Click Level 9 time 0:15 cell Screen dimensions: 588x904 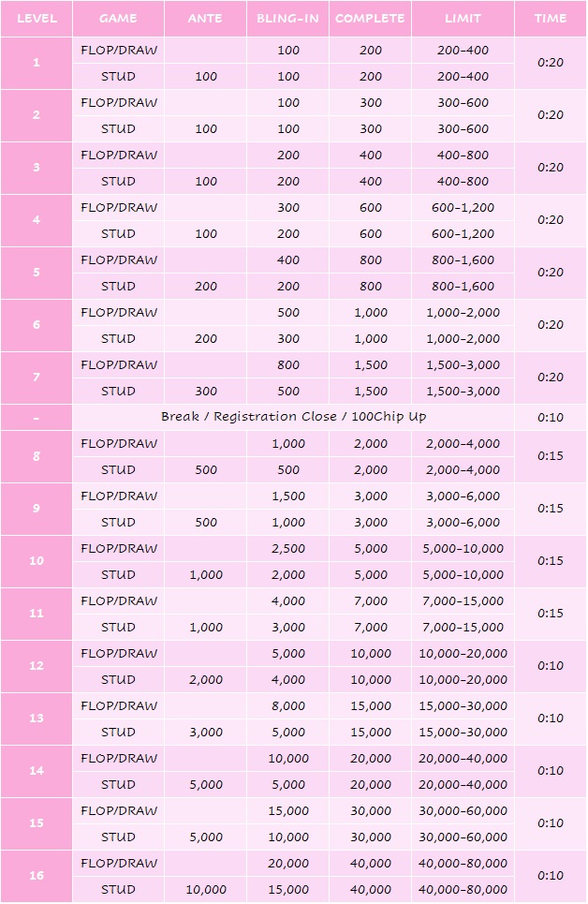click(x=551, y=509)
